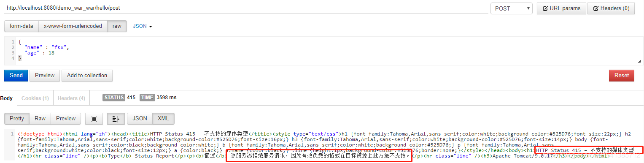The image size is (644, 163).
Task: Switch response view to Raw
Action: tap(40, 119)
